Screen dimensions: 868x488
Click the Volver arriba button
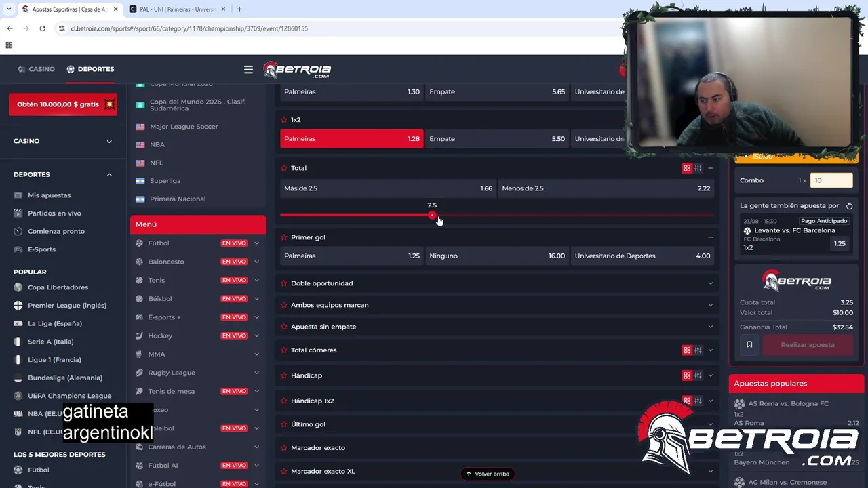pyautogui.click(x=488, y=474)
